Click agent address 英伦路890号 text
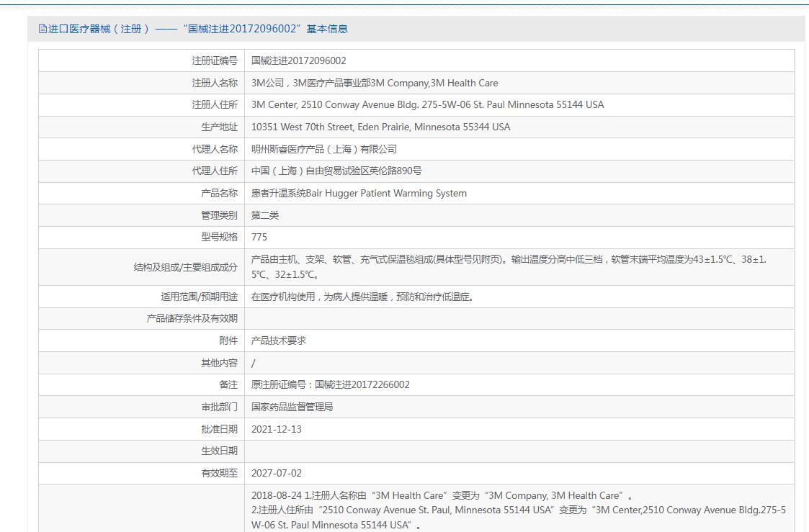 [336, 171]
